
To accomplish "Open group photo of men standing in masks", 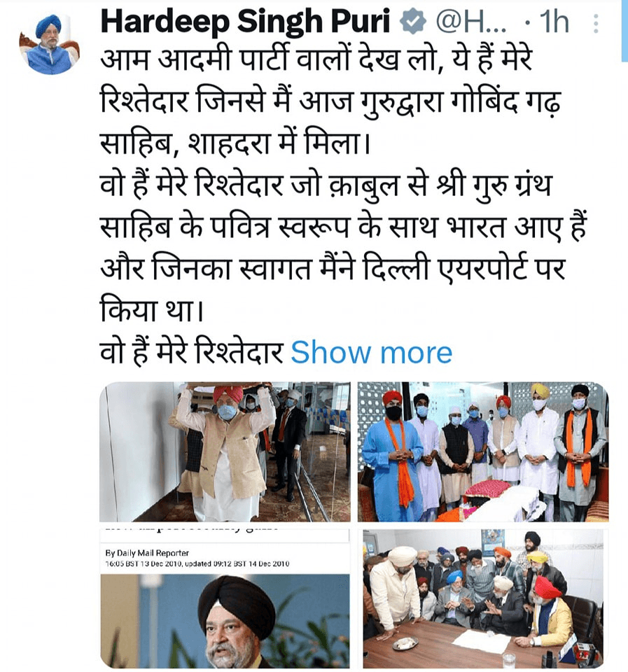I will pyautogui.click(x=483, y=451).
